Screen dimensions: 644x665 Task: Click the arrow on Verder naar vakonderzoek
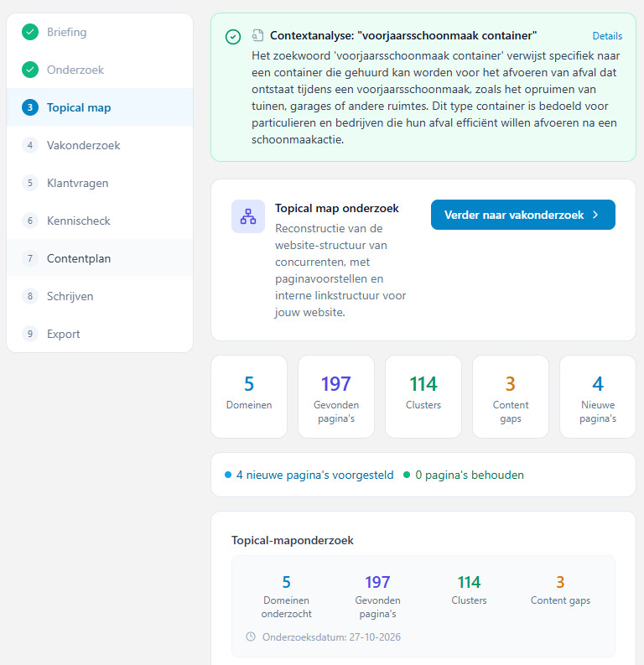pyautogui.click(x=595, y=215)
